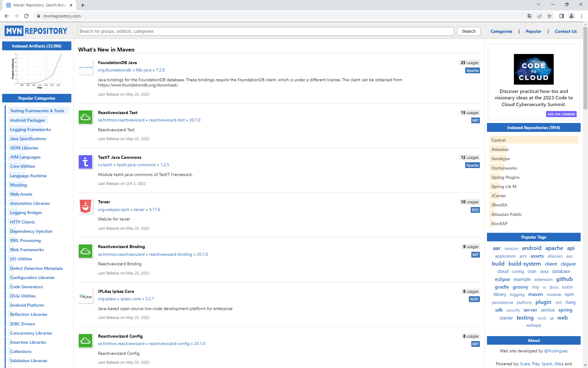Open Chrome's three-dot menu
Image resolution: width=588 pixels, height=368 pixels.
(581, 16)
